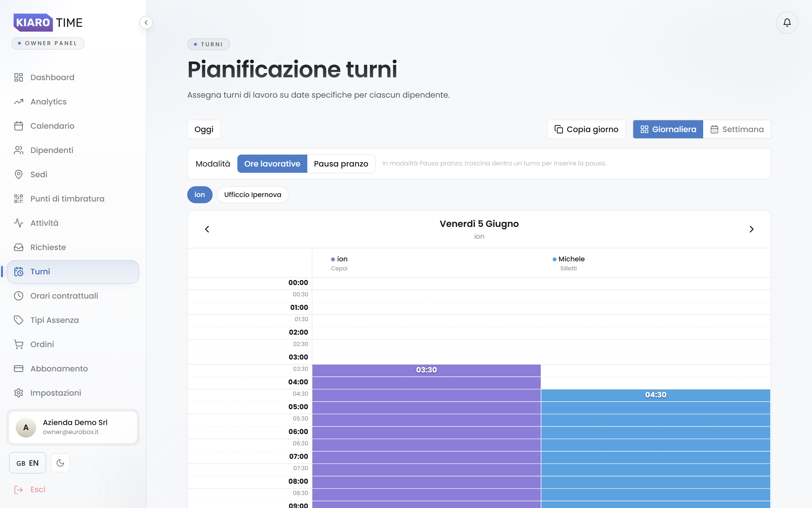The image size is (812, 508).
Task: Click the Punti di timbratura QR icon
Action: click(18, 199)
